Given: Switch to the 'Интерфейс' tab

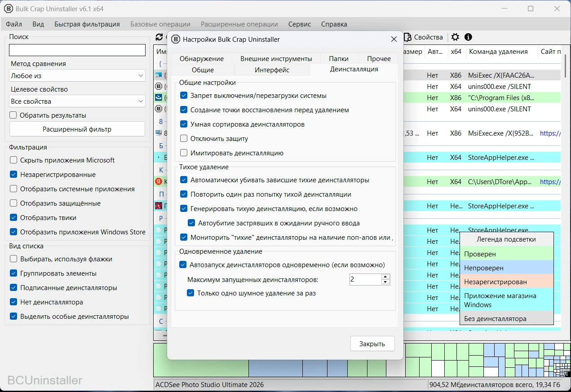Looking at the screenshot, I should tap(272, 70).
